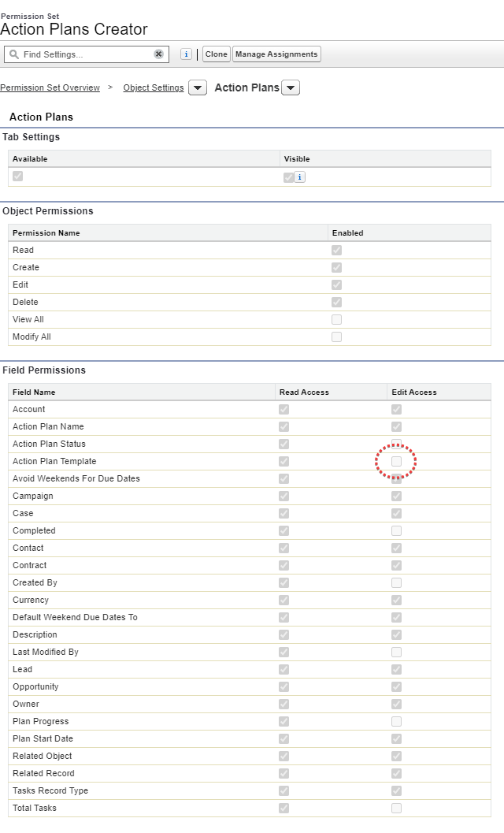Viewport: 504px width, 833px height.
Task: Enable Edit Access for Created By
Action: coord(396,582)
